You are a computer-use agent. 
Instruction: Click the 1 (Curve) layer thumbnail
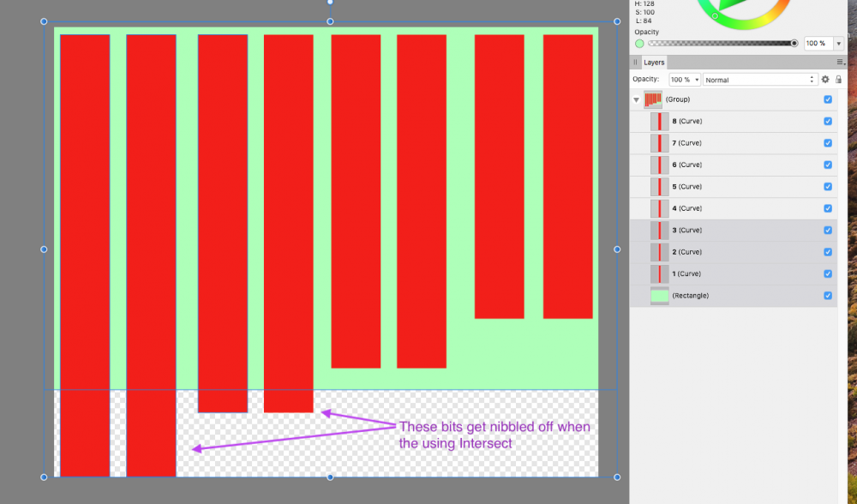click(660, 274)
